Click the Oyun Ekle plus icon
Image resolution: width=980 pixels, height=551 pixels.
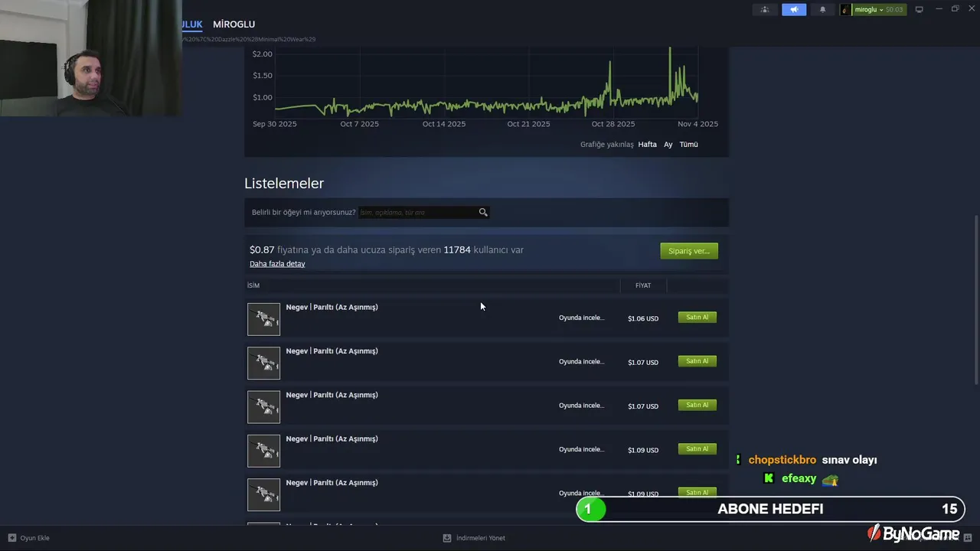[x=12, y=538]
